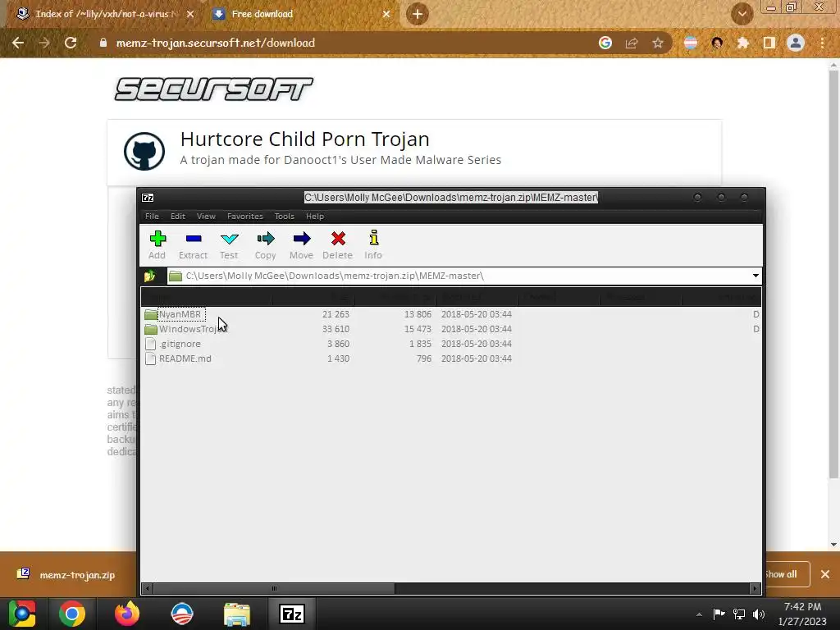Click the 7-Zip horizontal scrollbar thumb

[x=274, y=588]
